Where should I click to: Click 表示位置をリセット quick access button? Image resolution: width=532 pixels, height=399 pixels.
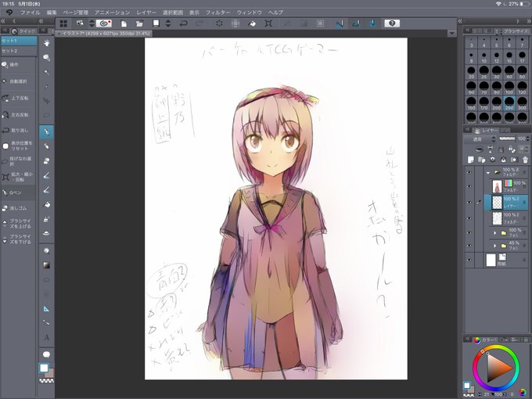(18, 146)
